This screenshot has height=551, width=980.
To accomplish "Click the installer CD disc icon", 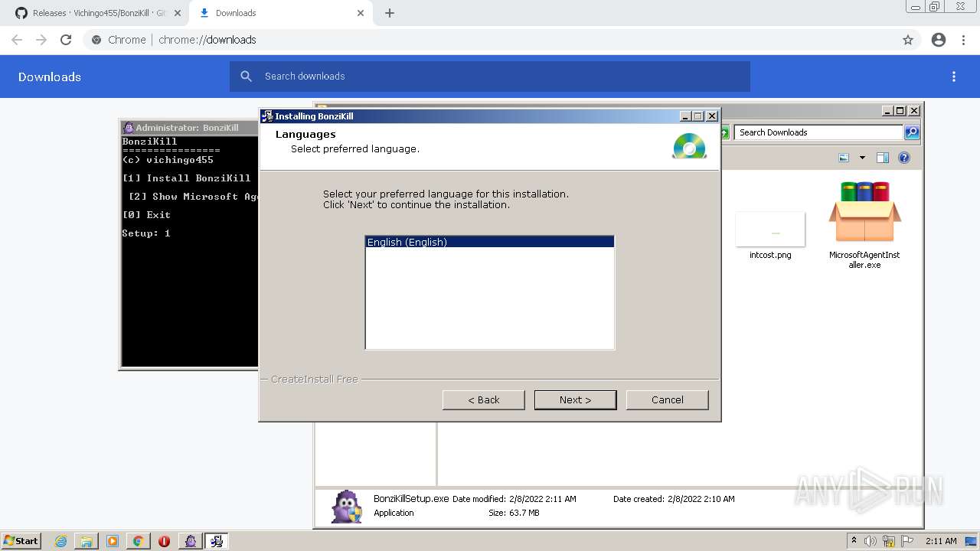I will click(689, 145).
